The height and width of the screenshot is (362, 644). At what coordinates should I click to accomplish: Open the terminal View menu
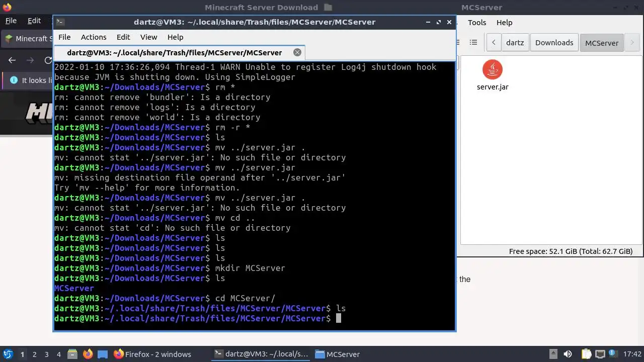tap(149, 37)
